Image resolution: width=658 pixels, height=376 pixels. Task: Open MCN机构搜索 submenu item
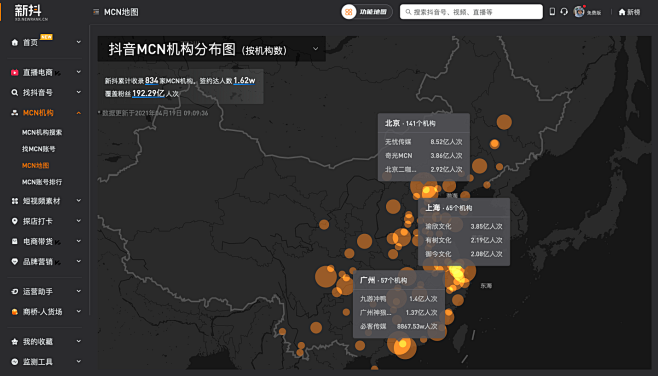coord(42,132)
